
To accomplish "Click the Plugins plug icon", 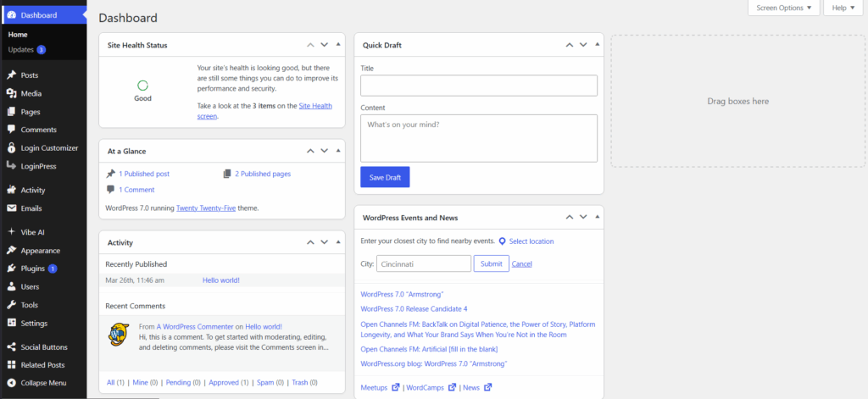I will [11, 269].
